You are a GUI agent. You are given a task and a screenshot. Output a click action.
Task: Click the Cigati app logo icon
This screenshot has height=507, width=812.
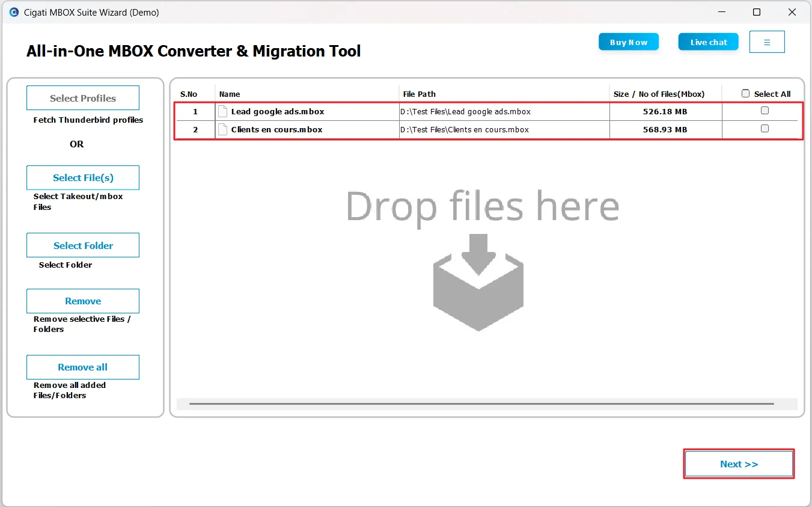point(14,12)
